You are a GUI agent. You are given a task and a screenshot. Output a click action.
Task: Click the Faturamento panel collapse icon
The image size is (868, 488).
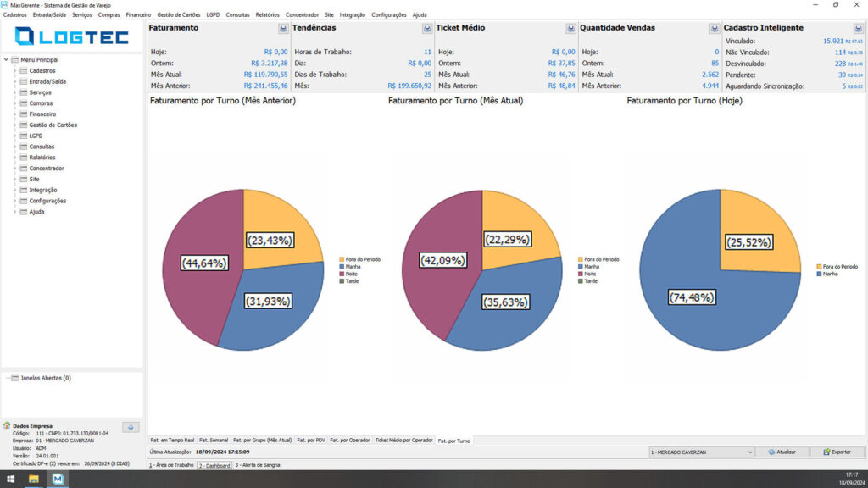coord(283,28)
